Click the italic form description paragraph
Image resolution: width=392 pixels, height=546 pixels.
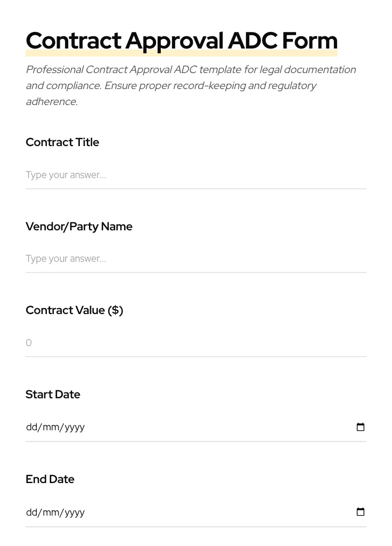pyautogui.click(x=191, y=85)
